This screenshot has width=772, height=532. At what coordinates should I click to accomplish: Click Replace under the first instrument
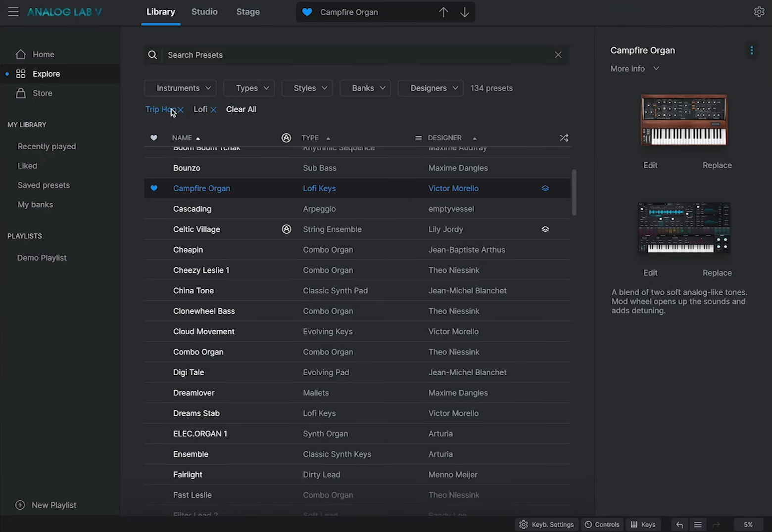click(x=717, y=165)
